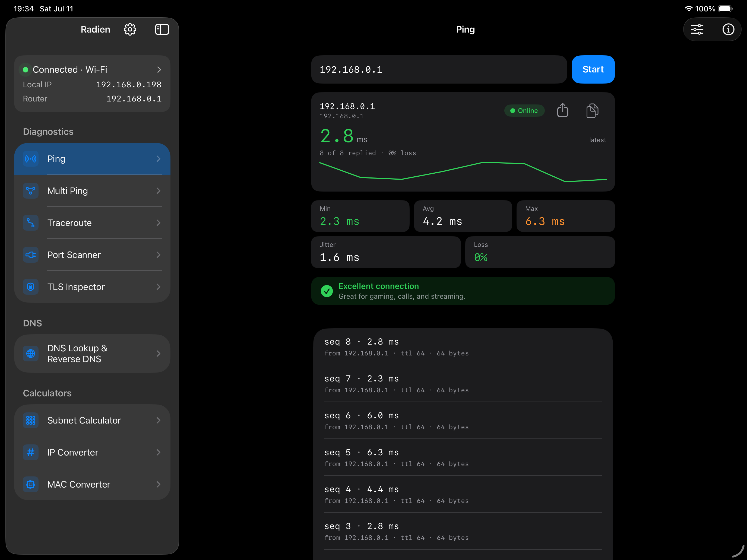
Task: Select log row seq 7 · 2.3 ms
Action: tap(463, 384)
